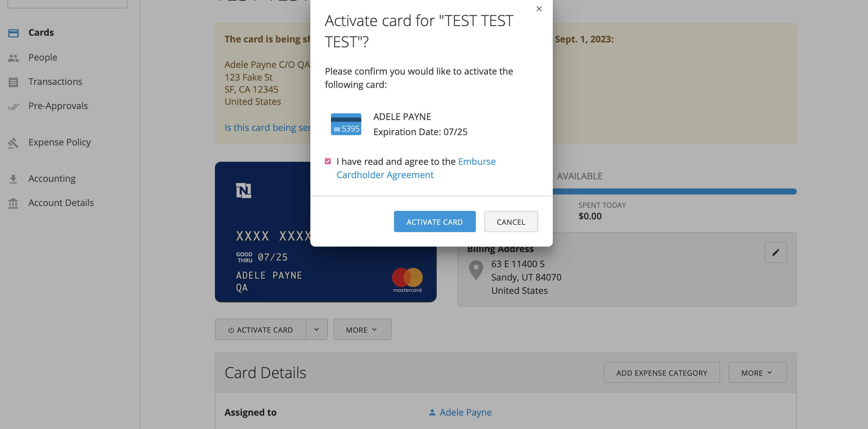Viewport: 868px width, 429px height.
Task: Click the Pre-Approvals double-check icon
Action: [13, 106]
